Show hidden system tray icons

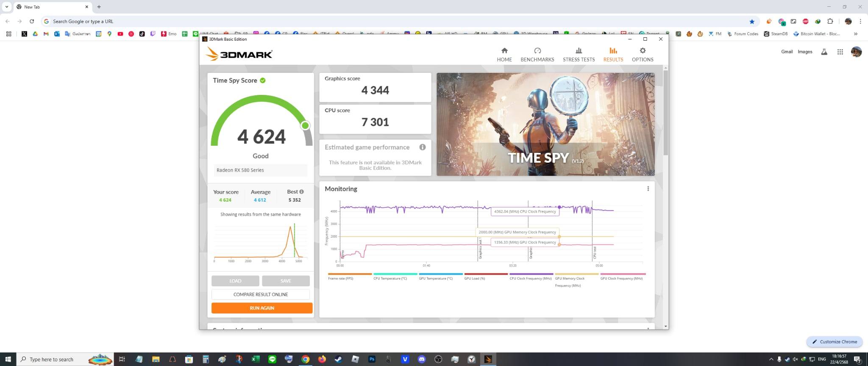pyautogui.click(x=771, y=359)
